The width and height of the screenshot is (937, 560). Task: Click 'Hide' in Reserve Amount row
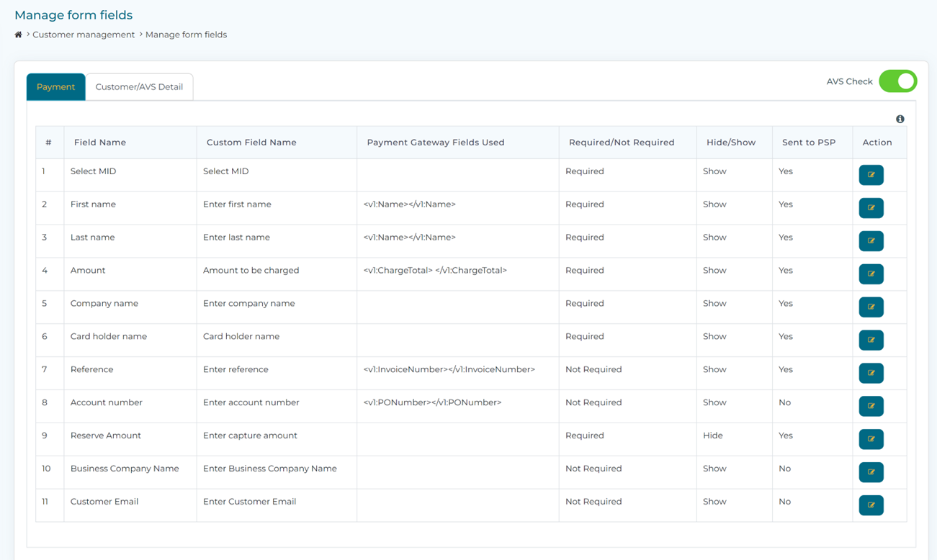click(x=713, y=436)
